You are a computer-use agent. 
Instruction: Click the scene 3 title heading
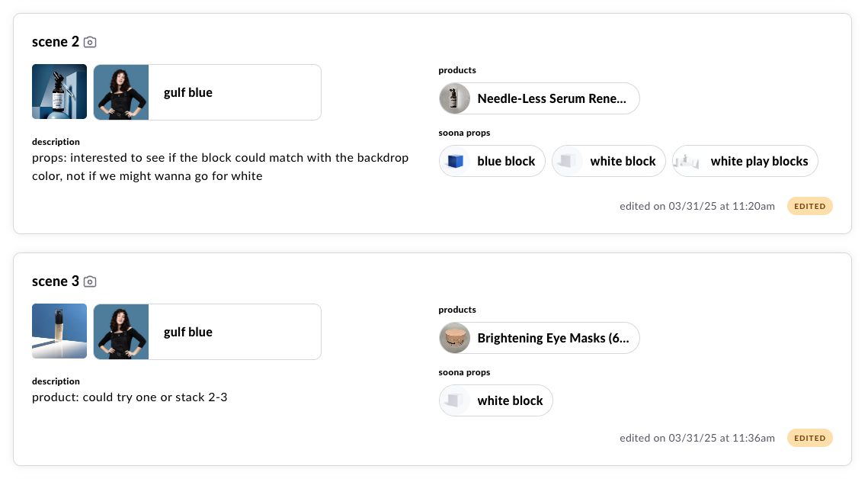[x=56, y=281]
